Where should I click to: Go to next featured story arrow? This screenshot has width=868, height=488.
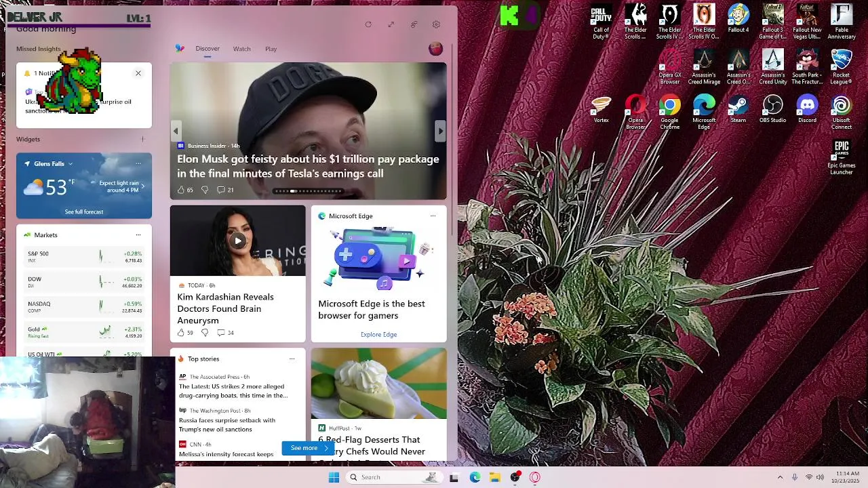(x=440, y=131)
